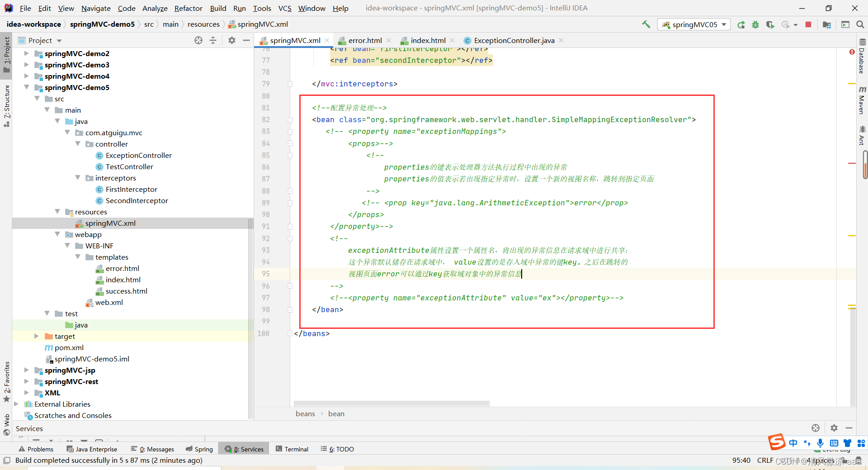Open Java Enterprise tool window
868x470 pixels.
[x=92, y=449]
